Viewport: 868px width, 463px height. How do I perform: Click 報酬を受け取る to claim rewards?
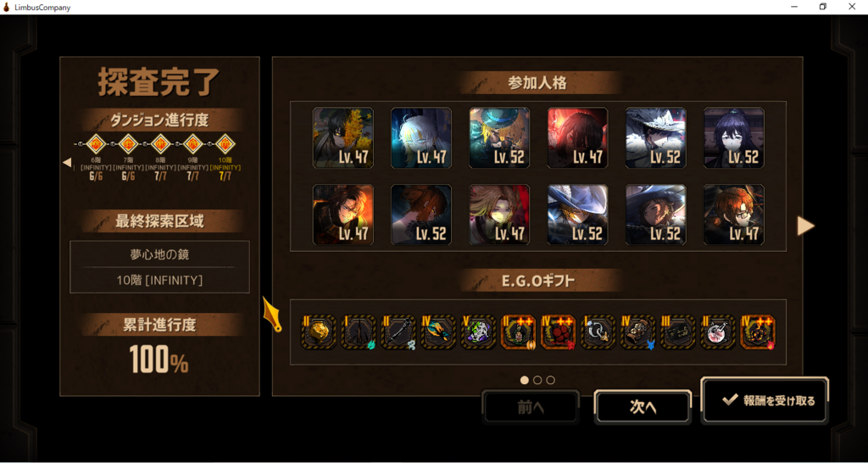tap(765, 401)
